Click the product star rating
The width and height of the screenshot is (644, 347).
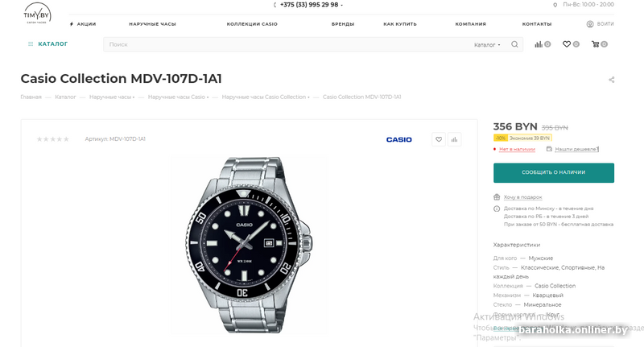coord(52,139)
